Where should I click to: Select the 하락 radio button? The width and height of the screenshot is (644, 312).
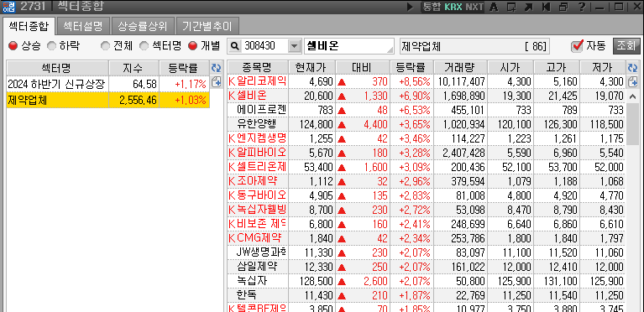point(51,46)
